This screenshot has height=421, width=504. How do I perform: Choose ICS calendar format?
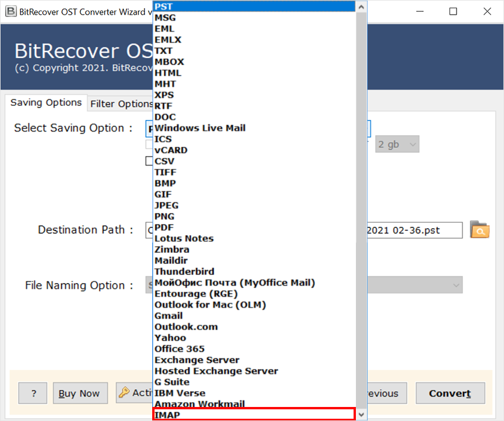tap(254, 139)
